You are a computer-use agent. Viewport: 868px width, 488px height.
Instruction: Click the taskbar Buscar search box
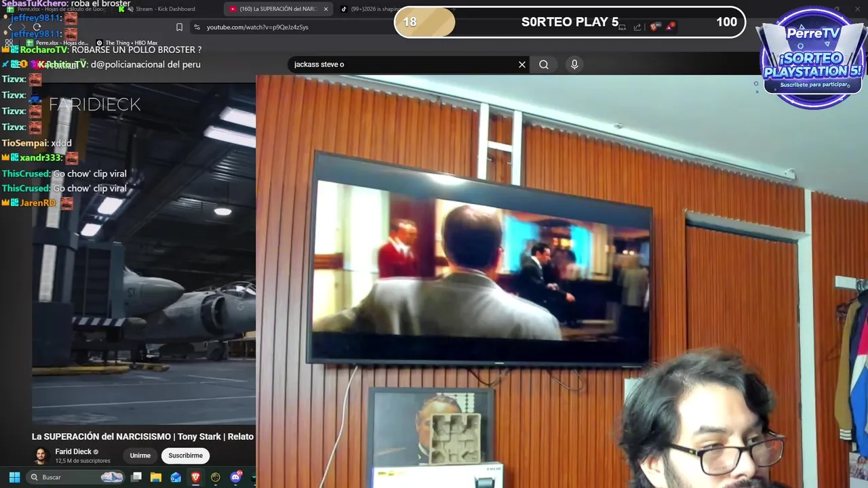(x=76, y=477)
